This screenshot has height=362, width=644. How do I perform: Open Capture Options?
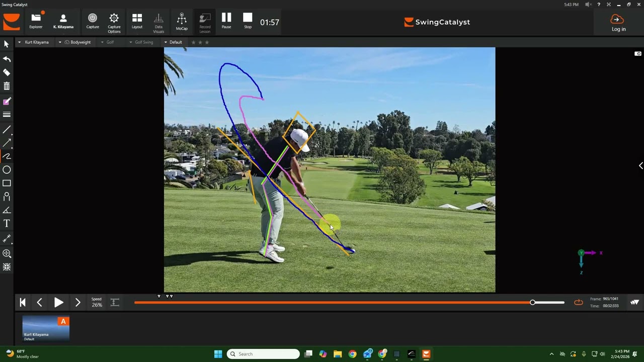pyautogui.click(x=114, y=23)
